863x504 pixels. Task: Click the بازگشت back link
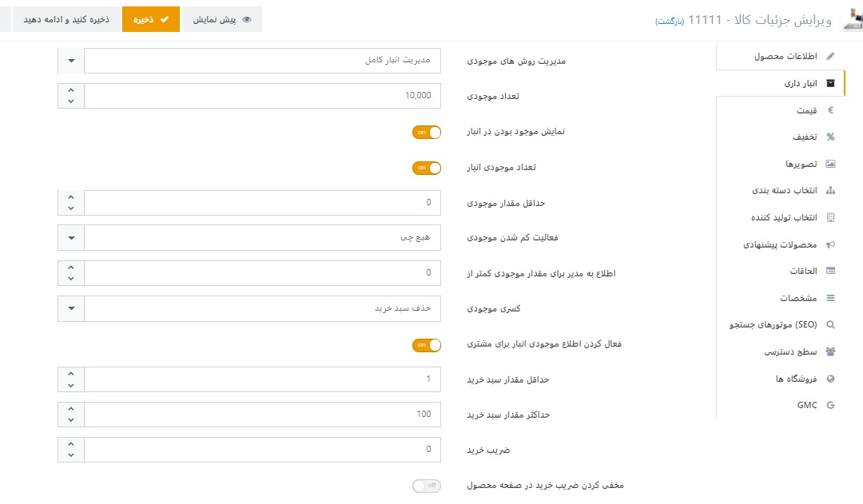click(670, 22)
